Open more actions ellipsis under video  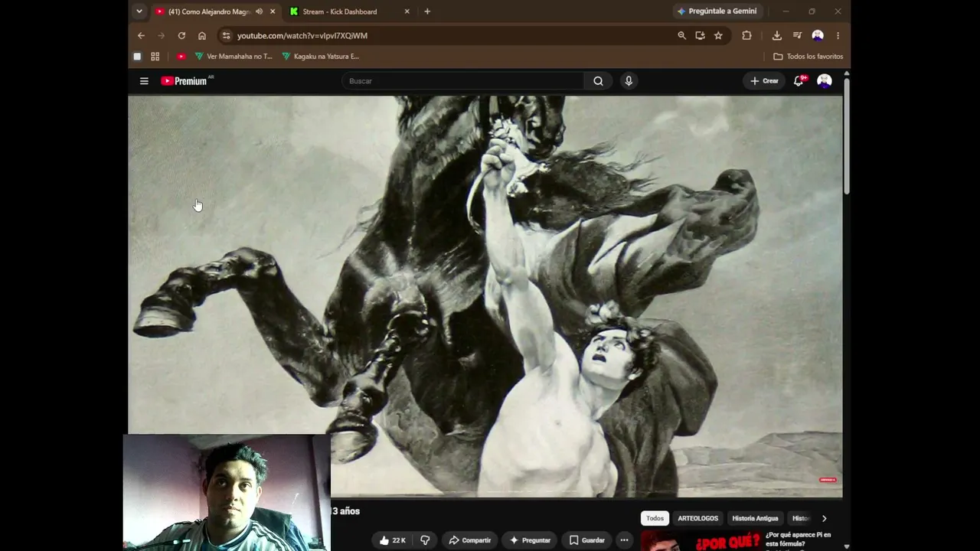[624, 540]
